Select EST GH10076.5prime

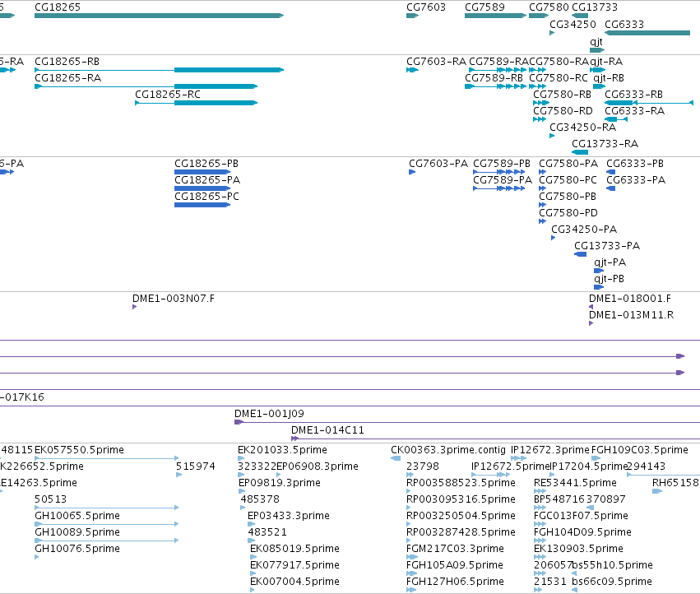77,549
